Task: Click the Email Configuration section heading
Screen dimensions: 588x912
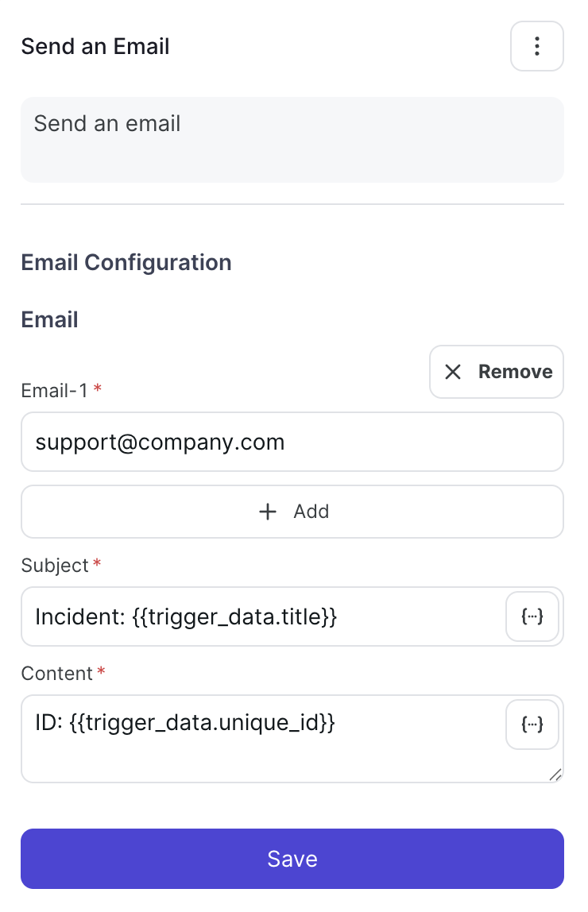Action: 126,262
